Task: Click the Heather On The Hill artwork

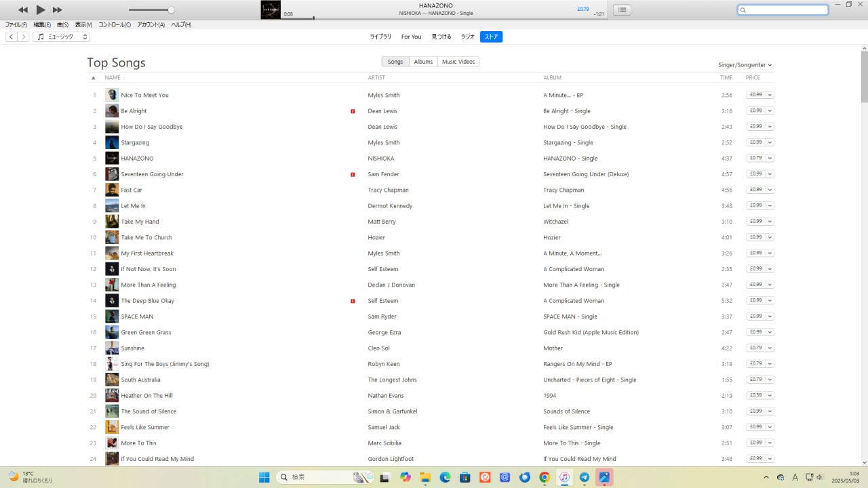Action: (x=112, y=396)
